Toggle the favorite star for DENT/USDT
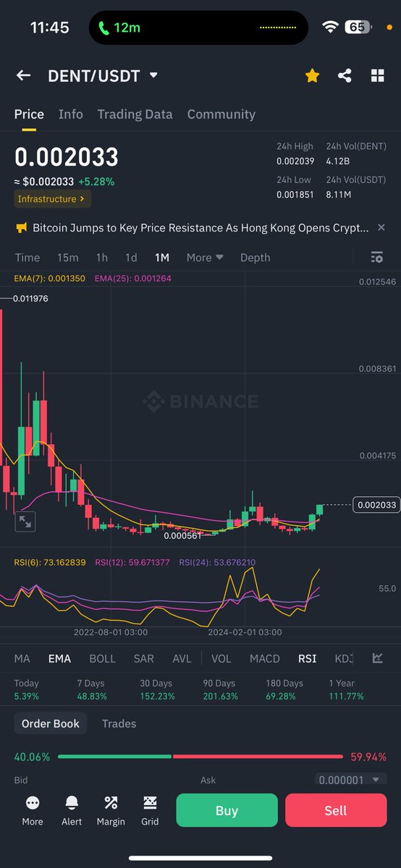Screen dimensions: 401x868 click(312, 75)
